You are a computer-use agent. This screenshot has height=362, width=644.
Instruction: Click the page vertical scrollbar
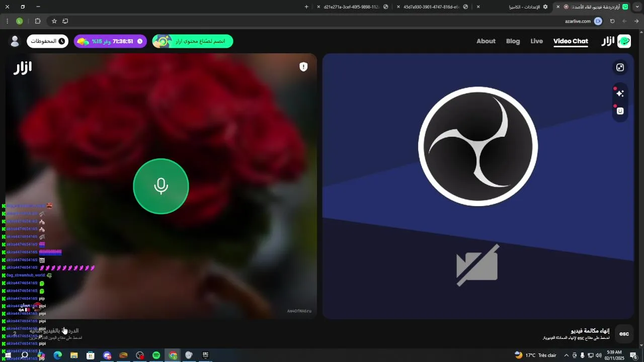[x=641, y=189]
